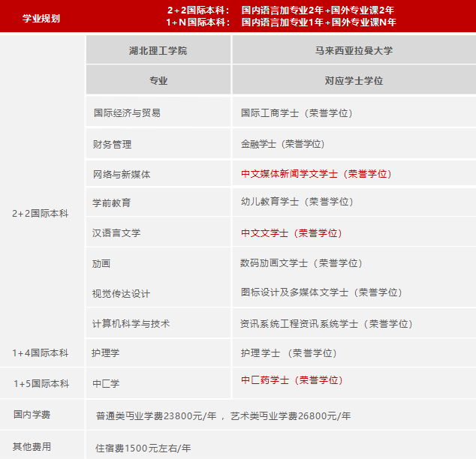Image resolution: width=476 pixels, height=459 pixels.
Task: Select the 住宿费1500元左右/年 text
Action: tap(143, 448)
